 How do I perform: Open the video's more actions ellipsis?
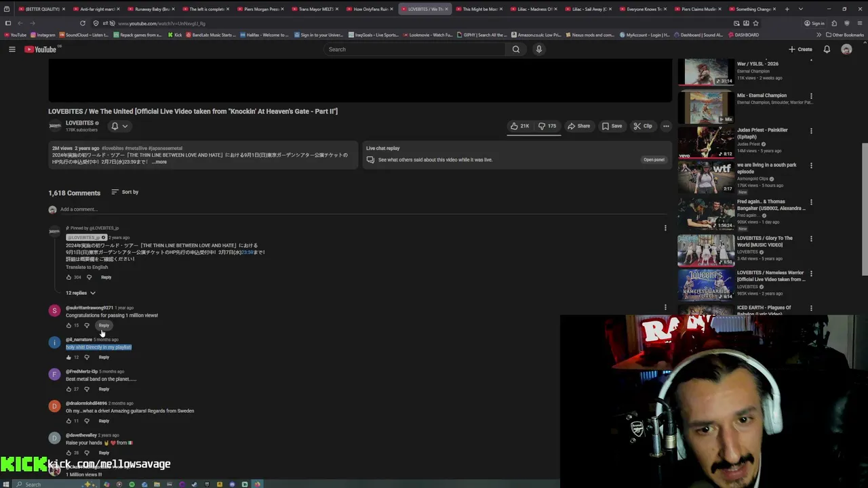666,126
